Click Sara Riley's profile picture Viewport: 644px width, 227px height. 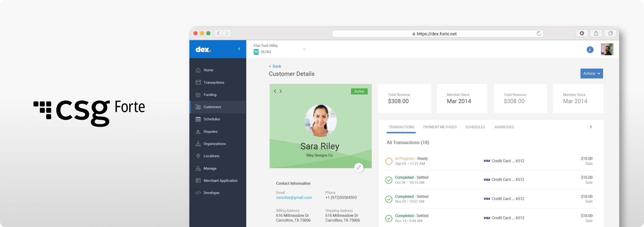[321, 121]
